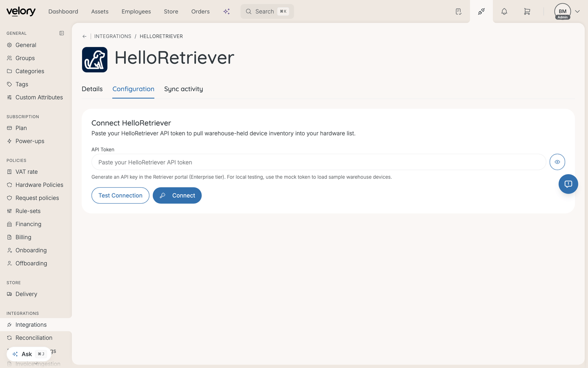Click the HelloRetriever dog logo
This screenshot has width=588, height=368.
pos(95,60)
